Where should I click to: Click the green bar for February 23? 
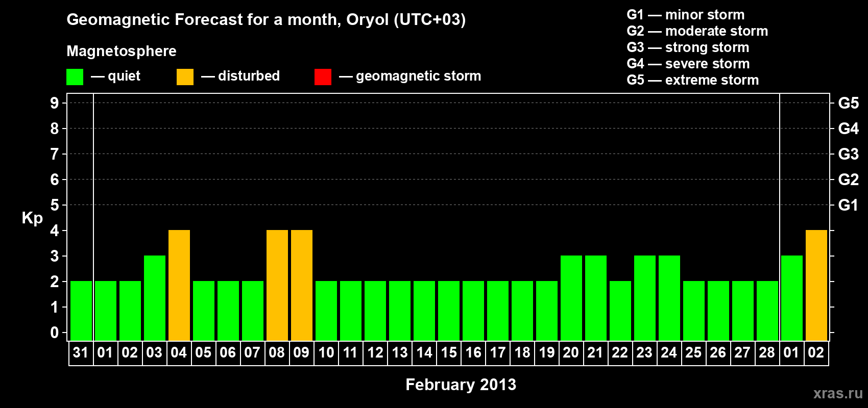point(645,298)
